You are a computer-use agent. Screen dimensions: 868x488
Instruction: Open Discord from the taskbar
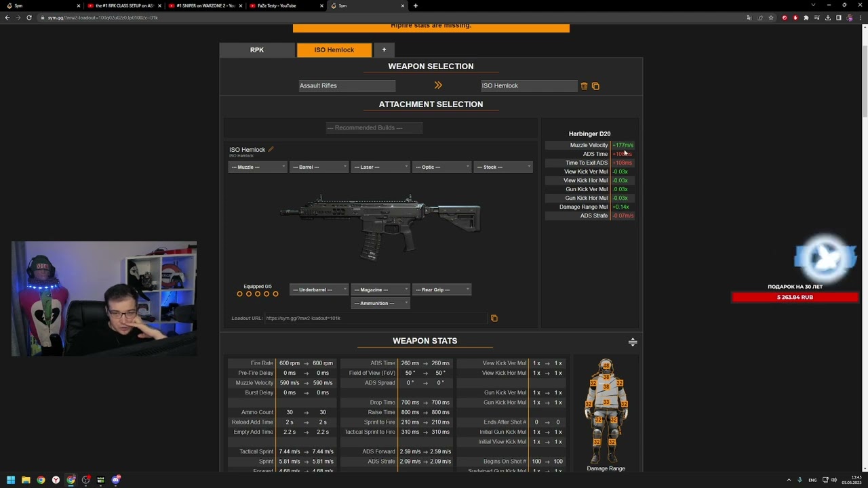pos(116,480)
